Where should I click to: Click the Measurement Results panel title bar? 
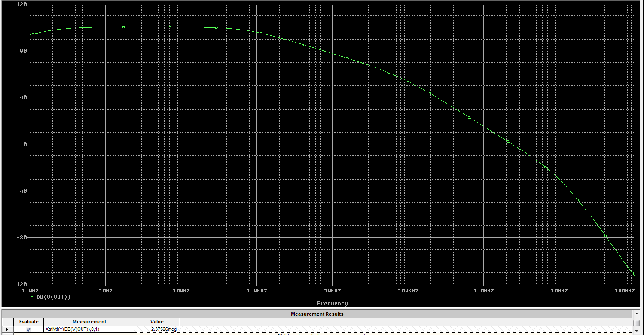coord(317,314)
